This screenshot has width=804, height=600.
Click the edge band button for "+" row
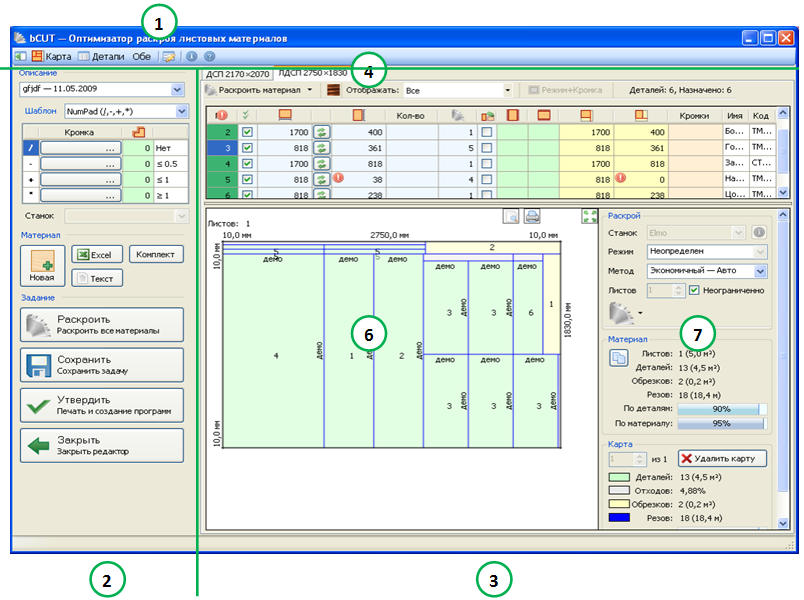pos(81,180)
